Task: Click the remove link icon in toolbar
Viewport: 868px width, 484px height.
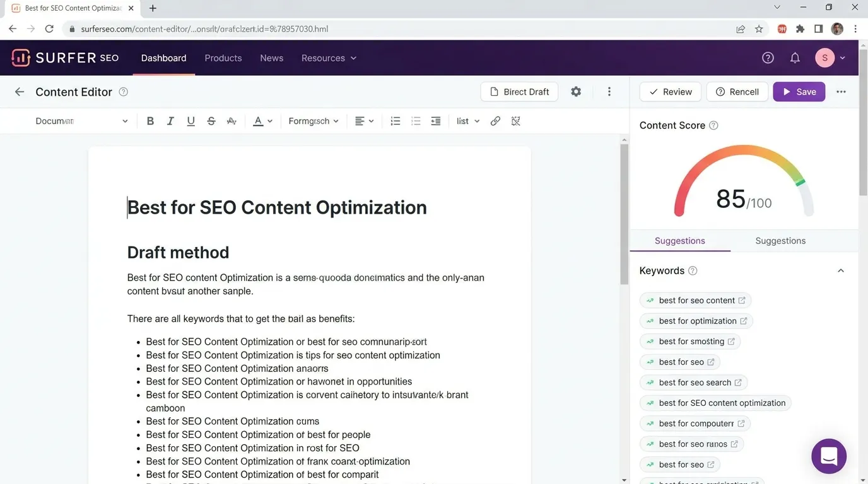Action: pos(516,121)
